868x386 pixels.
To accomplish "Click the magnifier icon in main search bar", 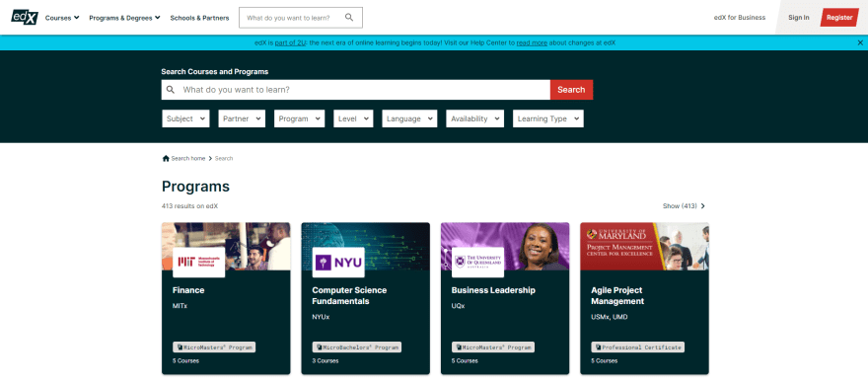I will (x=171, y=90).
